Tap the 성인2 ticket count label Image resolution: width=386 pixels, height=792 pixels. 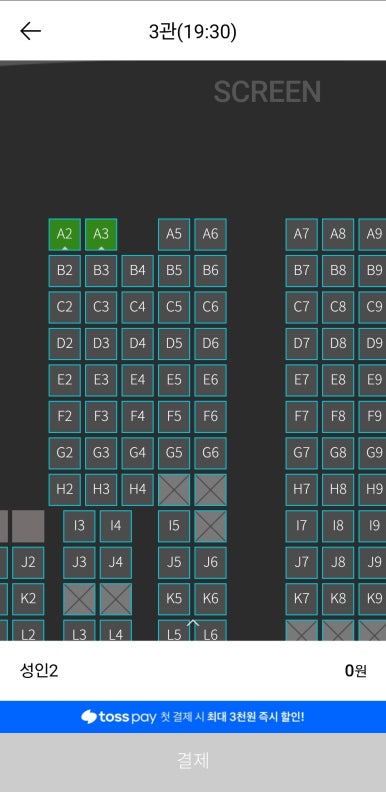tap(39, 671)
